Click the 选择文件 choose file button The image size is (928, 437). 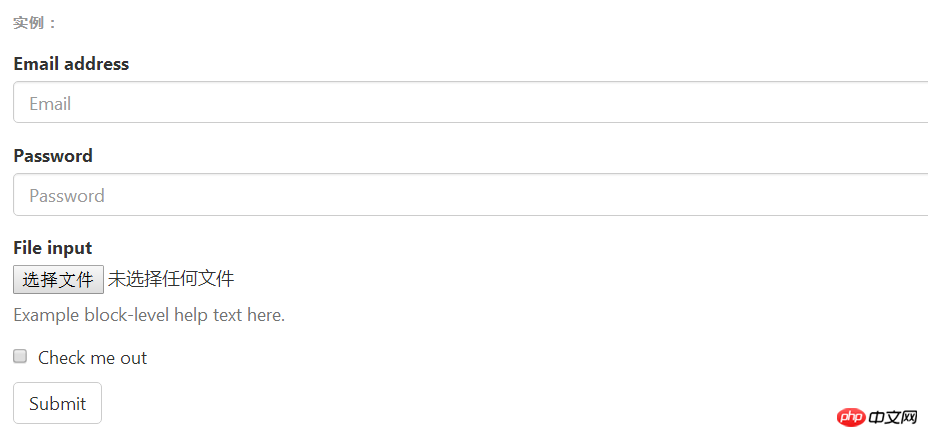(59, 279)
